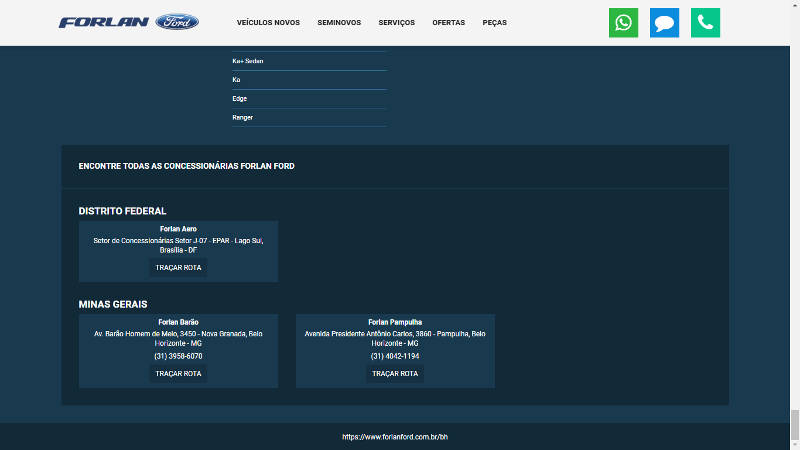Image resolution: width=800 pixels, height=450 pixels.
Task: Click the scrollbar up arrow
Action: pyautogui.click(x=795, y=4)
